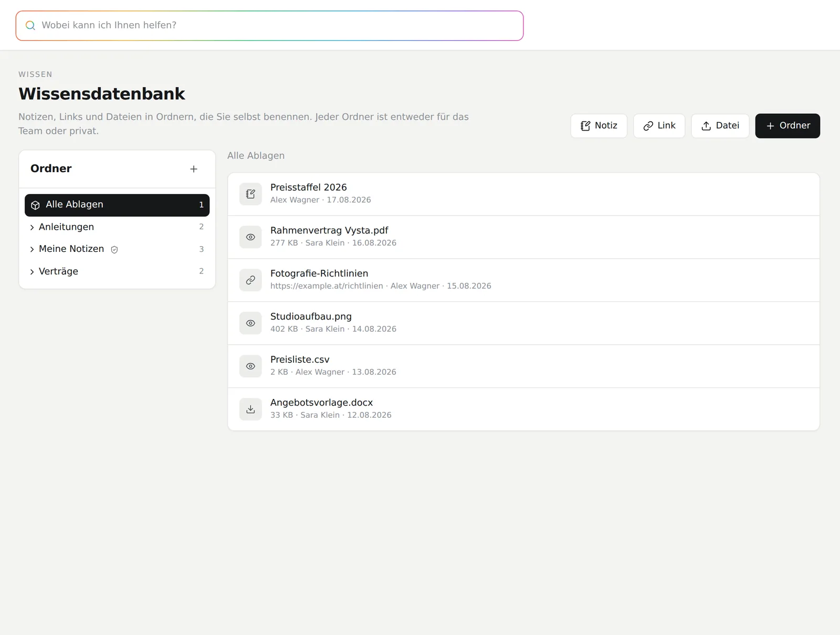Screen dimensions: 840x635
Task: Click the 'Alle Ablagen' heading above the list
Action: click(256, 156)
